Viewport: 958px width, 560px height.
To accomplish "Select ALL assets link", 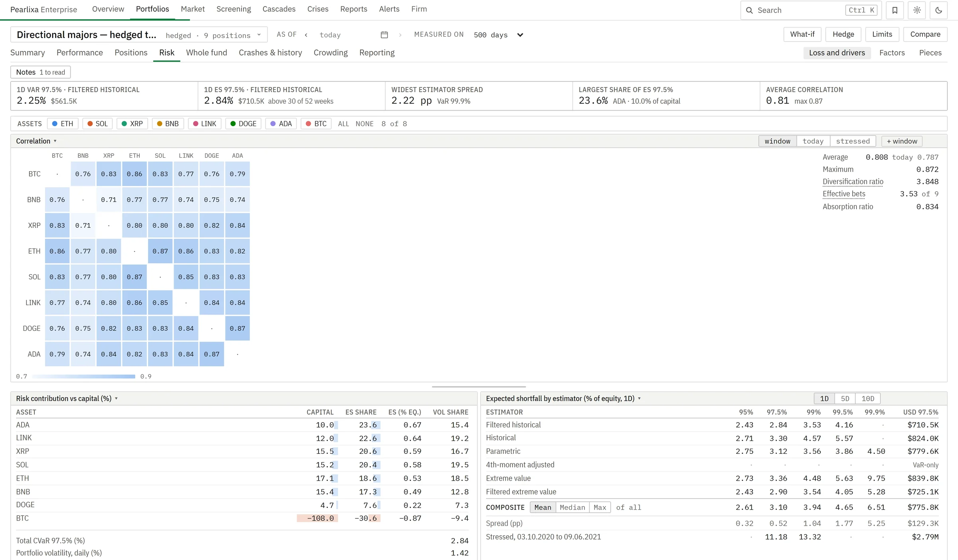I will (x=343, y=124).
